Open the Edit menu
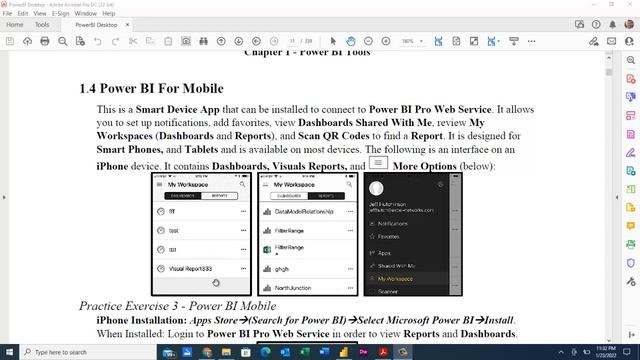640x360 pixels. 23,13
